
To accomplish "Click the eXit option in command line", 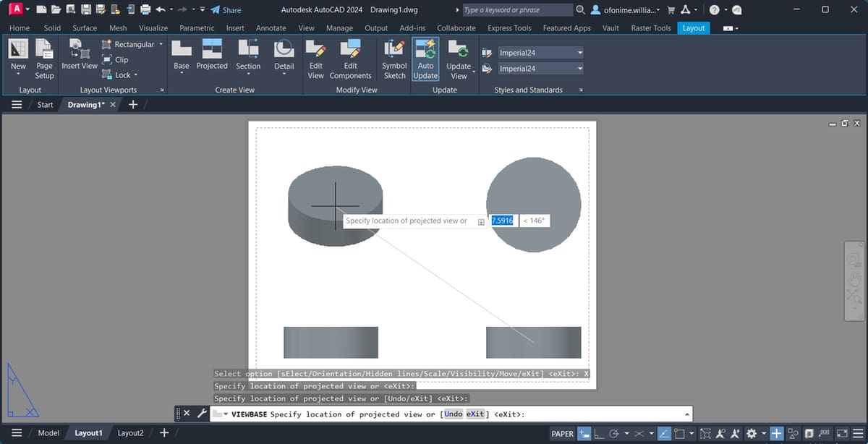I will click(x=475, y=414).
